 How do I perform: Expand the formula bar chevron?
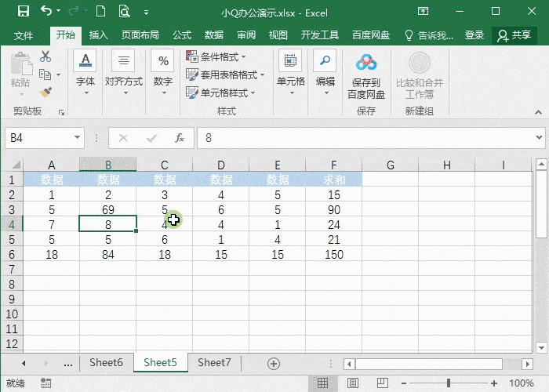coord(540,137)
